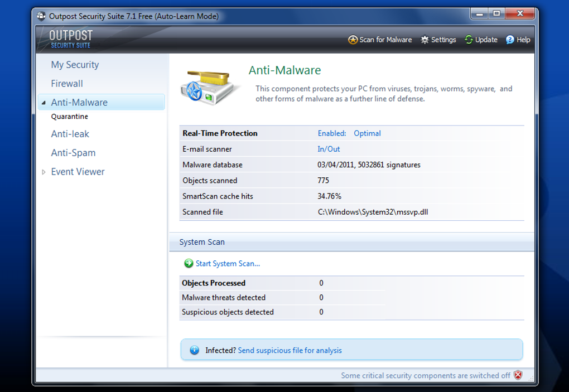Click the In/Out e-mail scanner link
The height and width of the screenshot is (392, 569).
329,149
